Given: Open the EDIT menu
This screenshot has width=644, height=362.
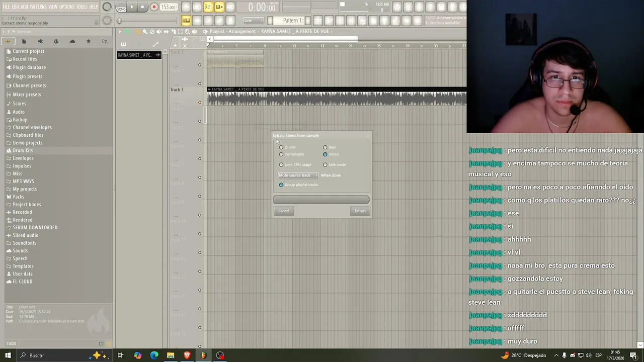Looking at the screenshot, I should click(x=15, y=7).
